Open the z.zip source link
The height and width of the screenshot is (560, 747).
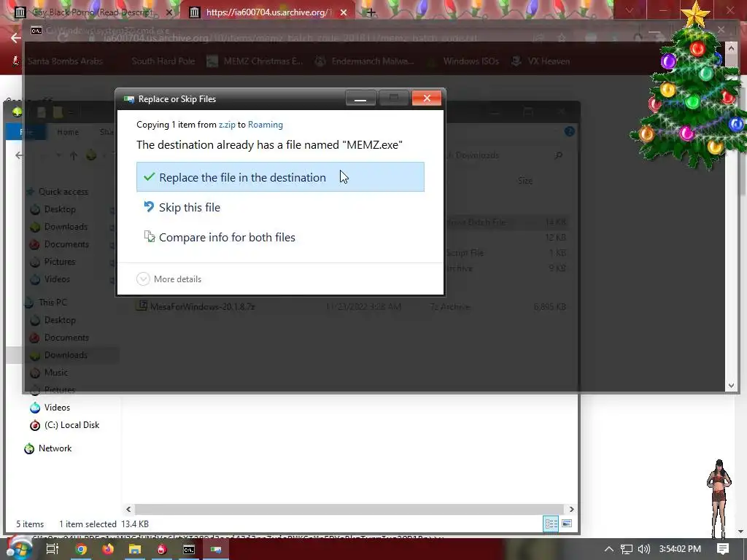(x=227, y=125)
